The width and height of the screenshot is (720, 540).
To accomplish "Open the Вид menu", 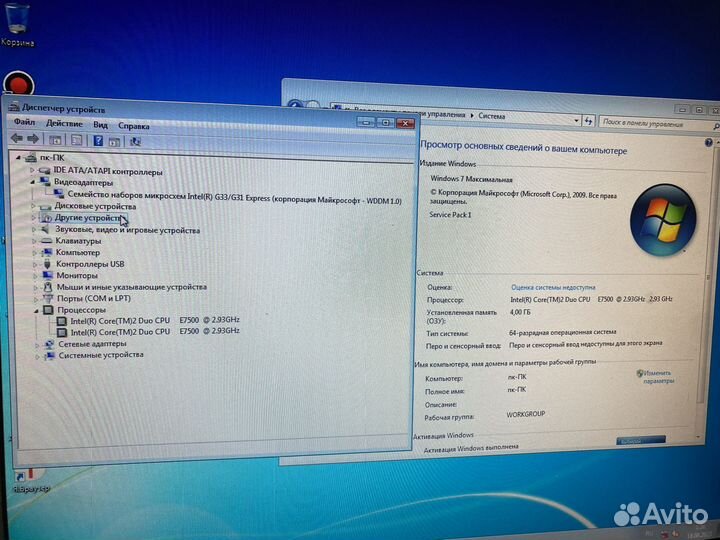I will [x=101, y=125].
